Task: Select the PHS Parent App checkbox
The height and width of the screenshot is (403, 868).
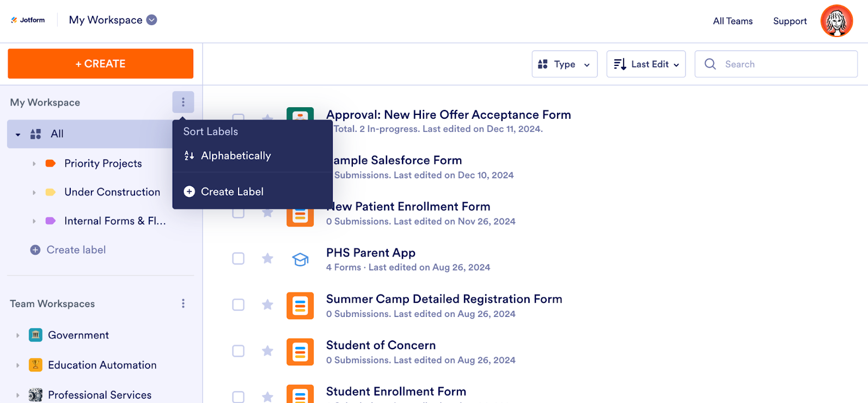Action: pos(239,258)
